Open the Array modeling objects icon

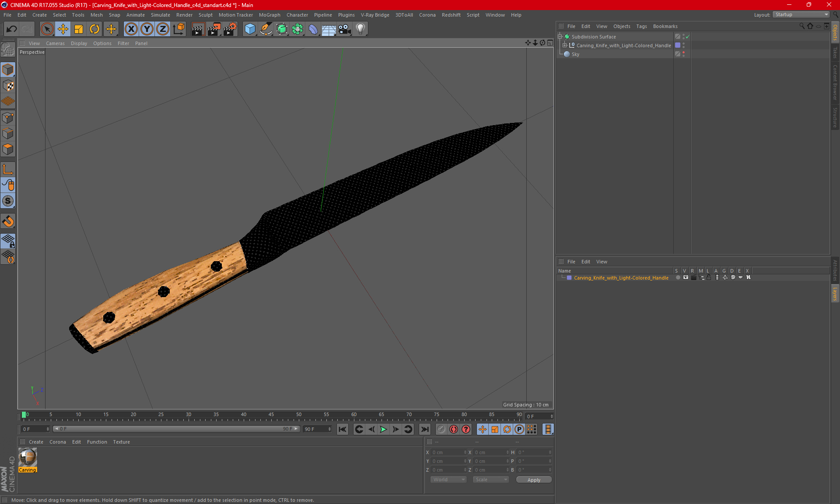pos(297,29)
